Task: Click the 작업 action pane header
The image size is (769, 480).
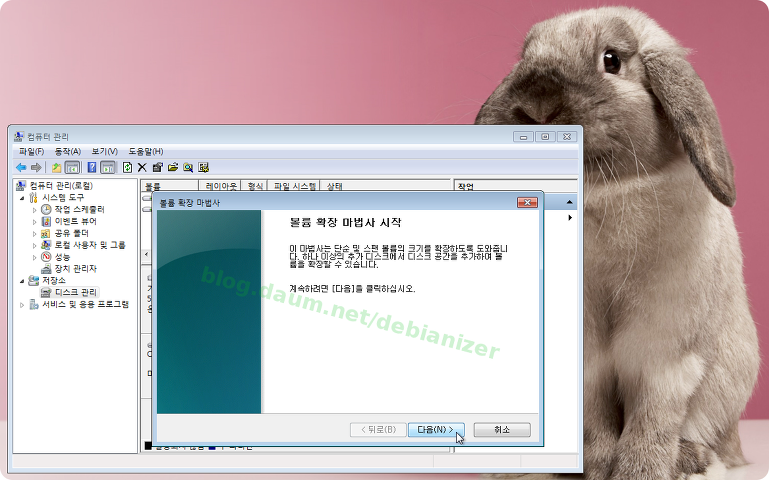Action: tap(515, 186)
